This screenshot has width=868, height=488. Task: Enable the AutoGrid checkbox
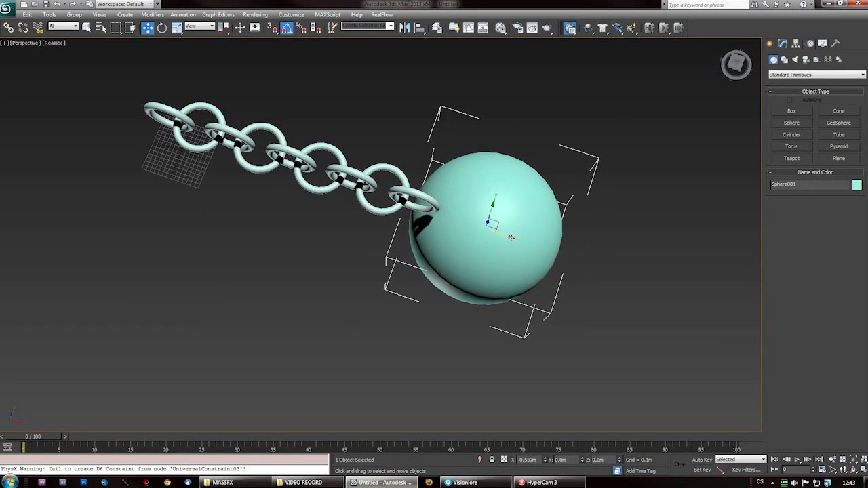click(789, 100)
